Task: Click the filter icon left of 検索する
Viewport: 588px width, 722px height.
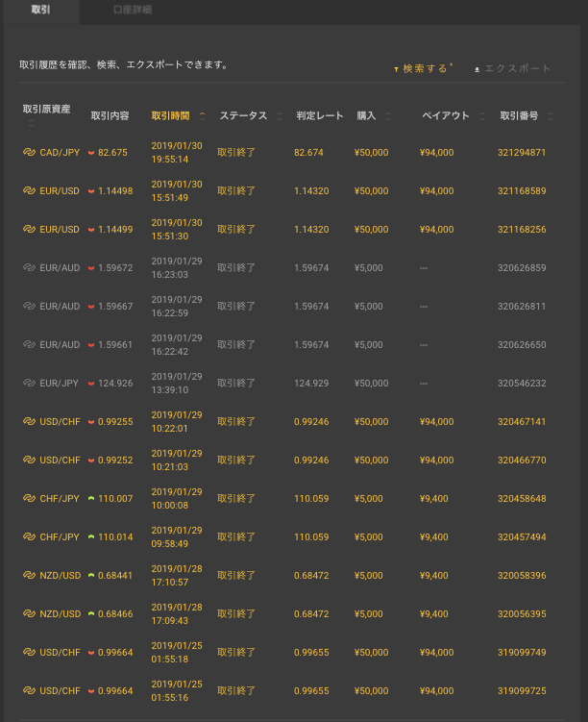Action: [x=396, y=69]
